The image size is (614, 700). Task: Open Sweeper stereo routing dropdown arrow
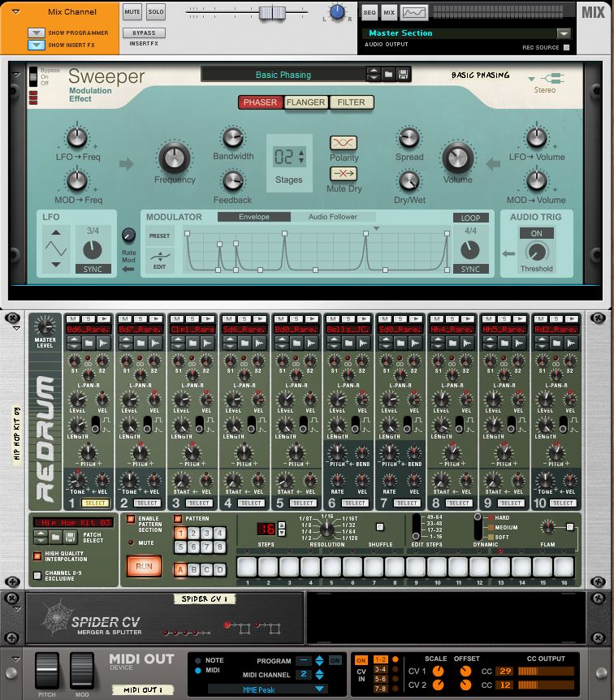(x=531, y=79)
